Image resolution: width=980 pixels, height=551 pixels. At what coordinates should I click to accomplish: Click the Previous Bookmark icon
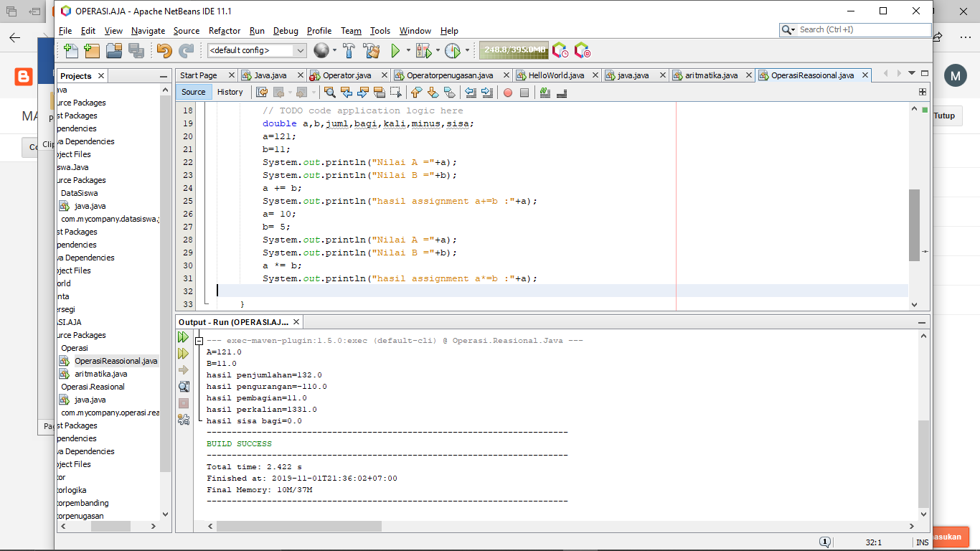point(416,92)
